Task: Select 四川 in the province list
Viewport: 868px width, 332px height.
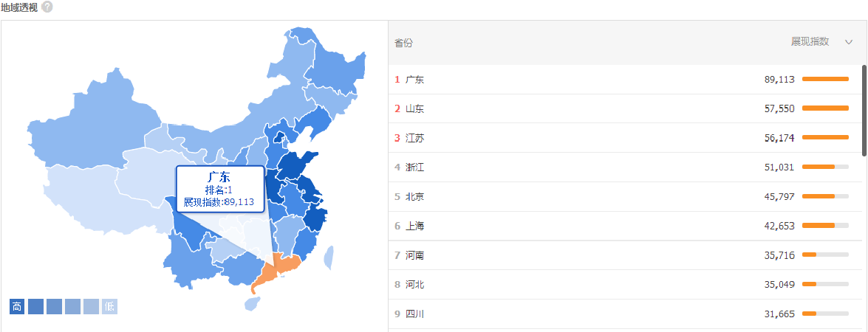Action: coord(624,314)
